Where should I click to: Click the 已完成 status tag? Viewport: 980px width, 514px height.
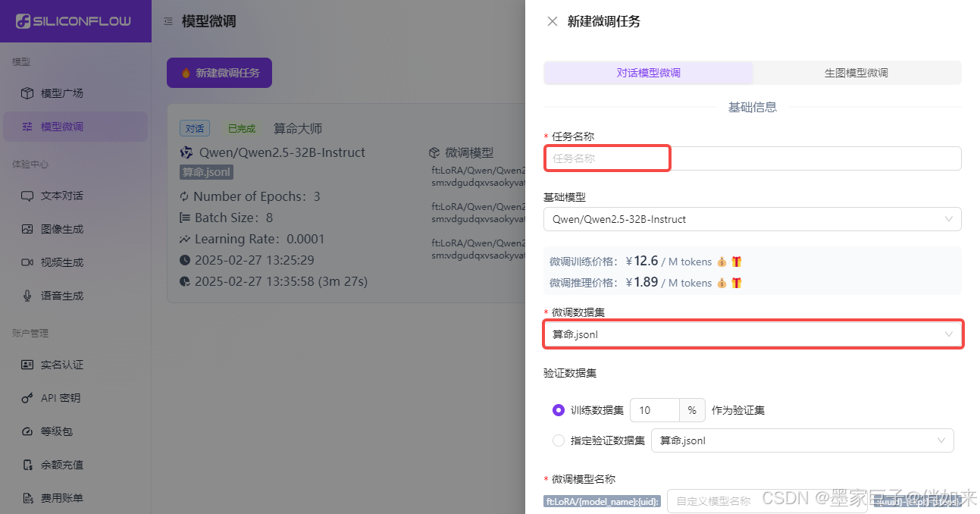click(242, 129)
